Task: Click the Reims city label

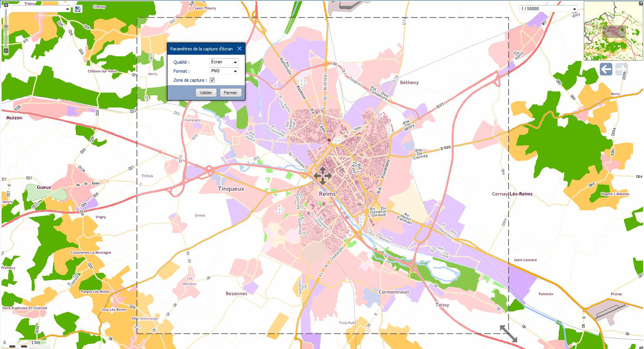Action: (x=327, y=194)
